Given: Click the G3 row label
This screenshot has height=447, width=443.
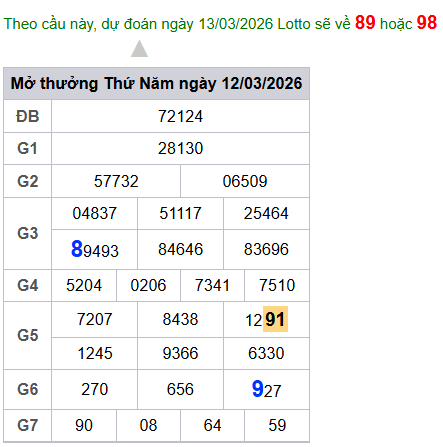Looking at the screenshot, I should pyautogui.click(x=28, y=233).
